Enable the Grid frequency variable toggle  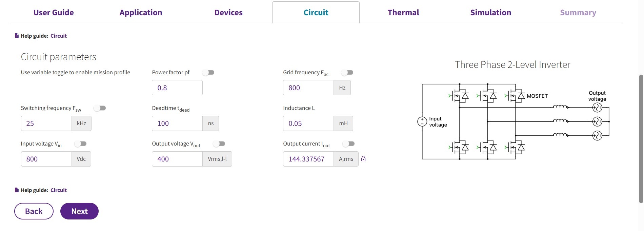click(x=348, y=73)
